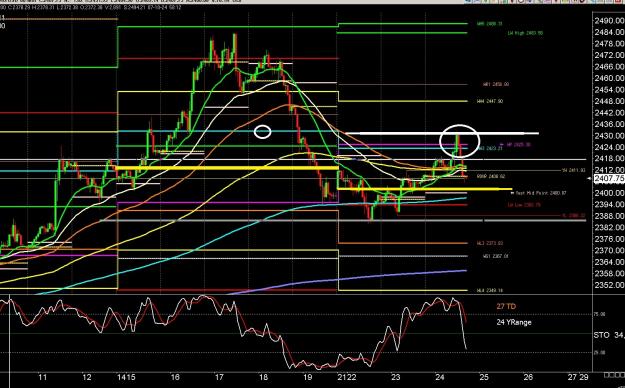
Task: Select the 2490.00 price axis label
Action: point(609,21)
